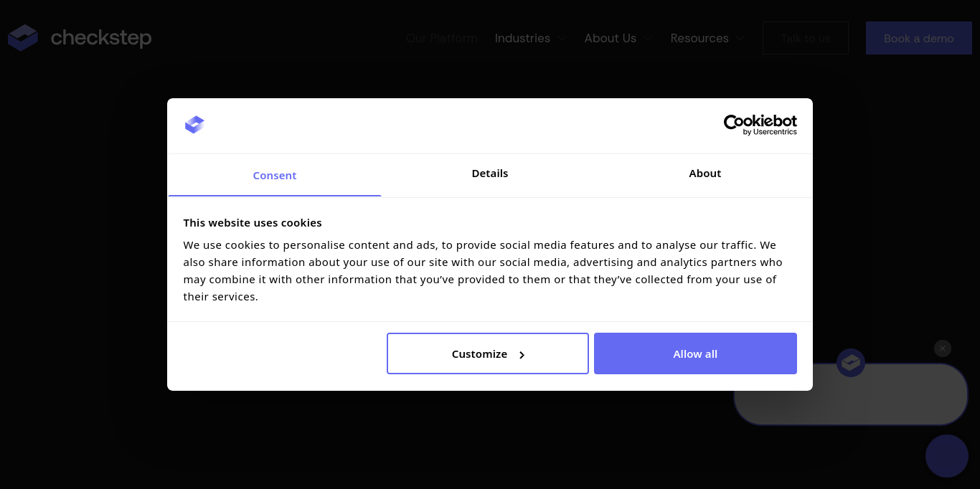Open the Our Platform nav item

442,38
